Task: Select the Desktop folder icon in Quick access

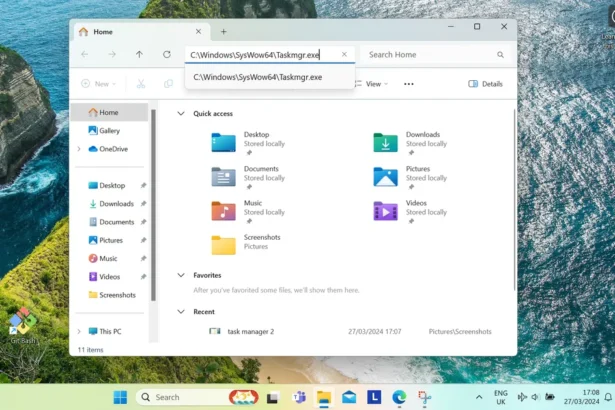Action: click(x=224, y=143)
